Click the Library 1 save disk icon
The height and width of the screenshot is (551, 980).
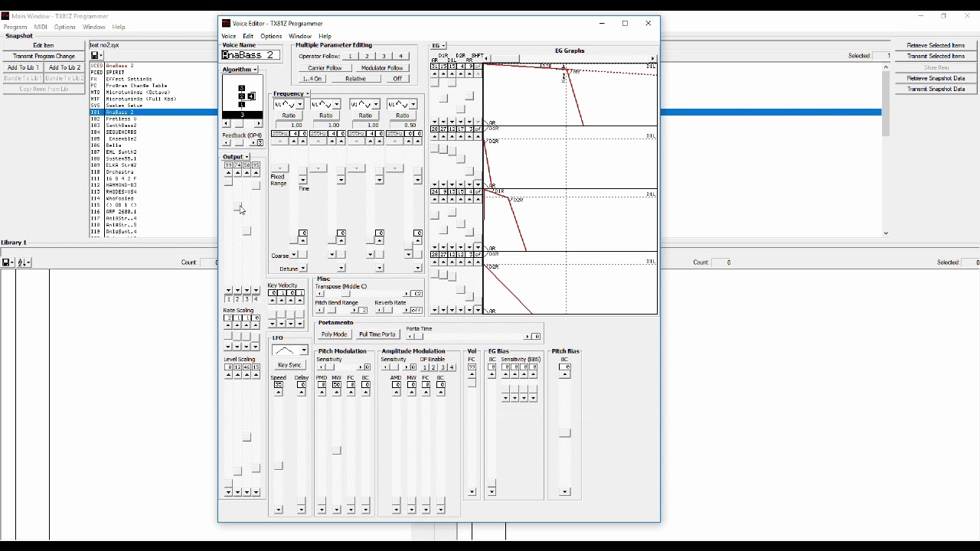coord(7,262)
